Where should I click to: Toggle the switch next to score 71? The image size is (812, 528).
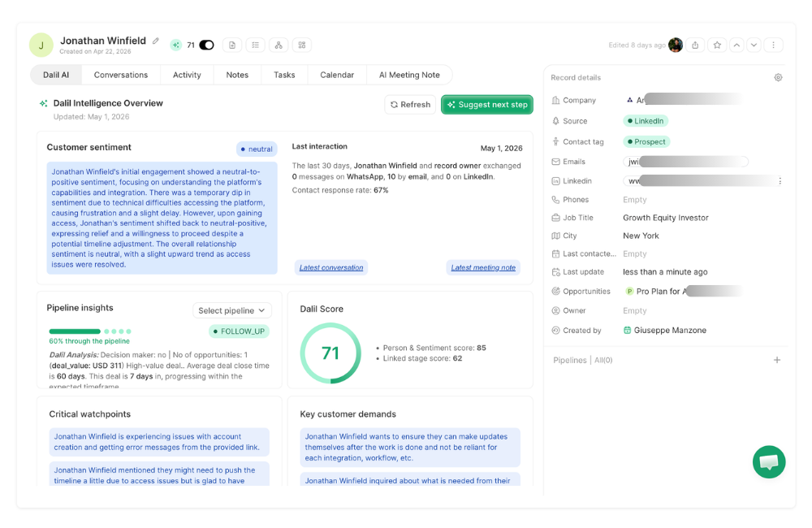tap(206, 45)
